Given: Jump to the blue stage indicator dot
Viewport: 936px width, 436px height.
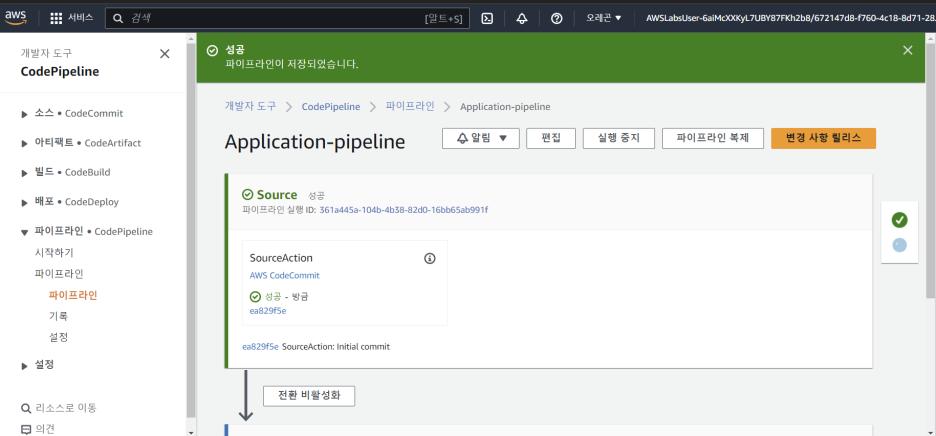Looking at the screenshot, I should coord(900,245).
